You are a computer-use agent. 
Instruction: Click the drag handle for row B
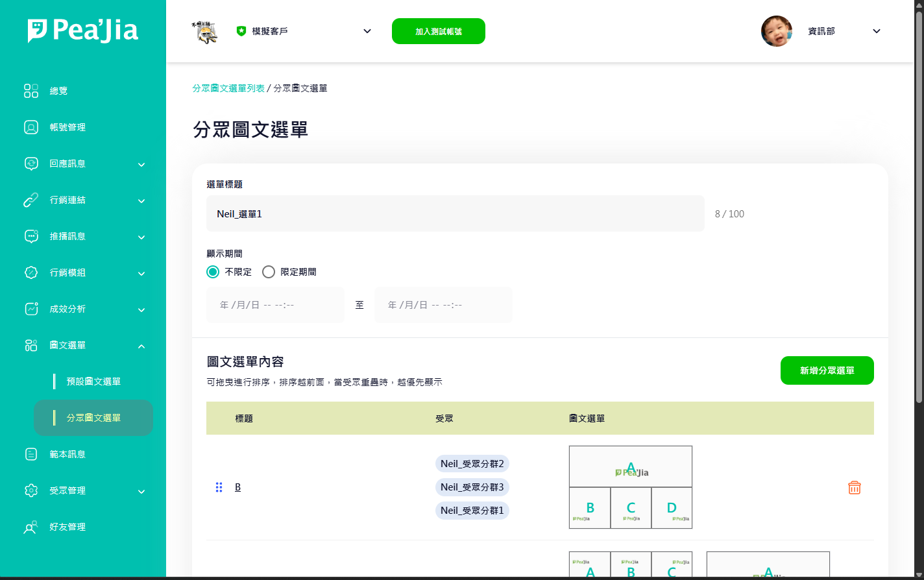point(219,487)
